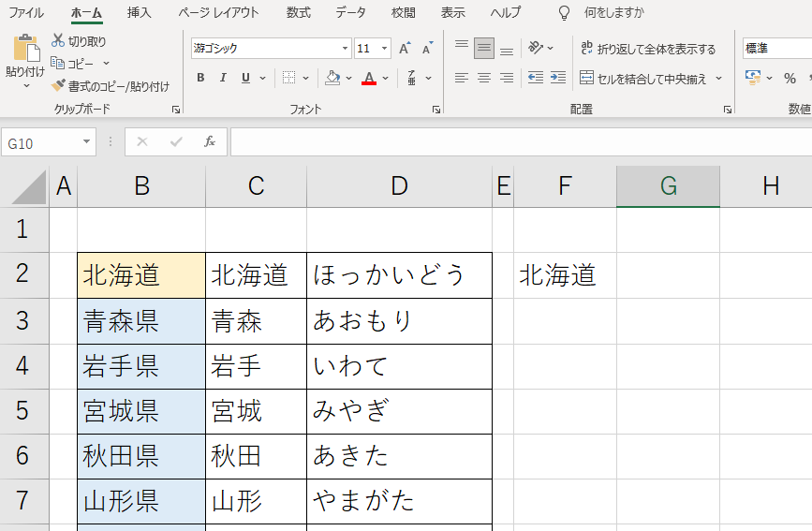The width and height of the screenshot is (812, 531).
Task: Click the decrease indent icon
Action: (536, 78)
